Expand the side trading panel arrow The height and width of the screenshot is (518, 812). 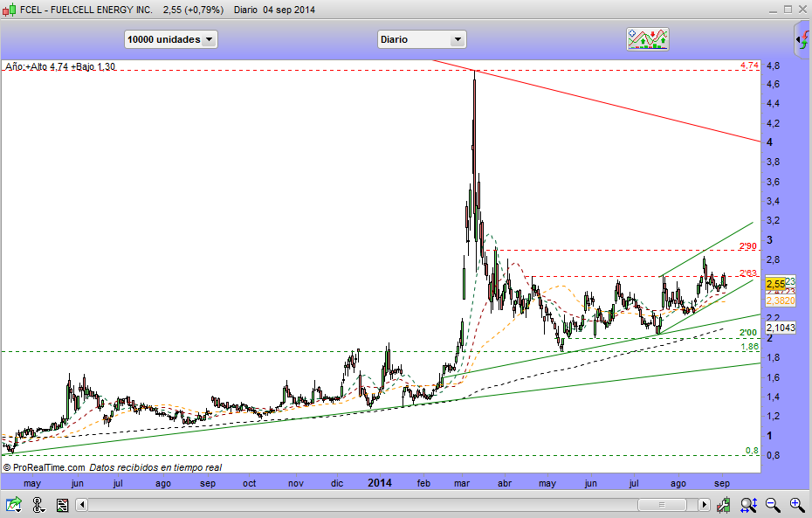pos(803,39)
